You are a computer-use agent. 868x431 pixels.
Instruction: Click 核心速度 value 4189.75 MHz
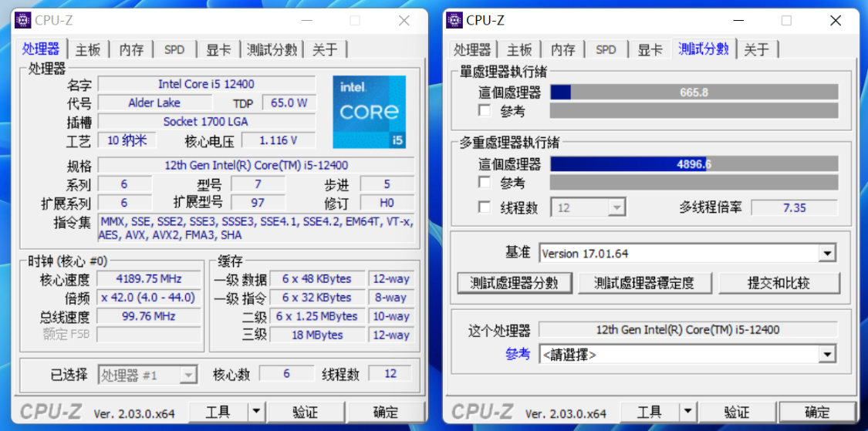click(149, 278)
